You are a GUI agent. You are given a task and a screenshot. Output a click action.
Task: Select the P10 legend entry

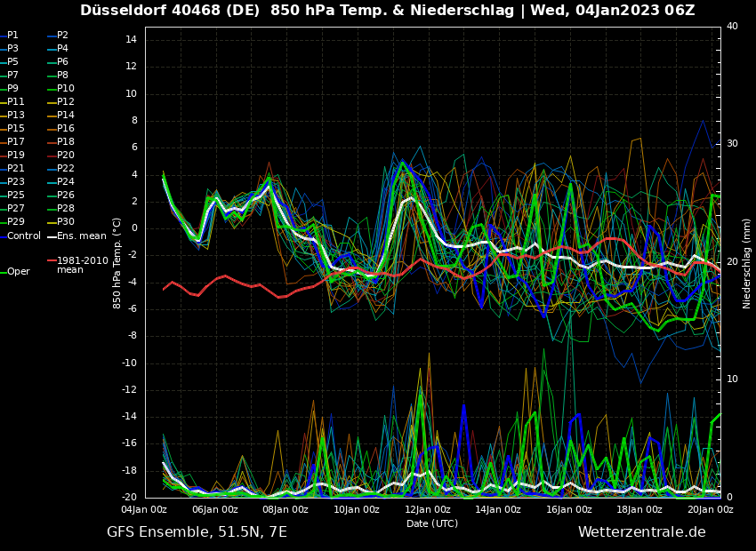[x=66, y=89]
